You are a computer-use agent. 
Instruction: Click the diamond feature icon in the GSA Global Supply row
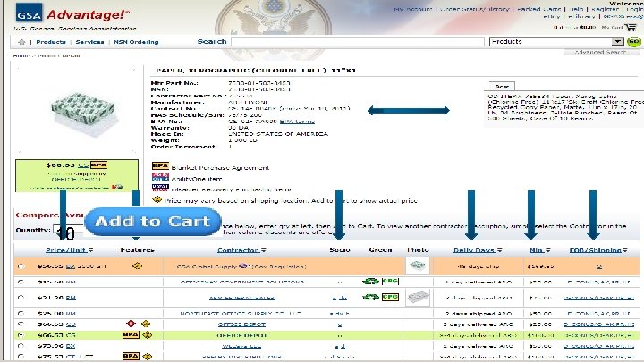(x=137, y=266)
